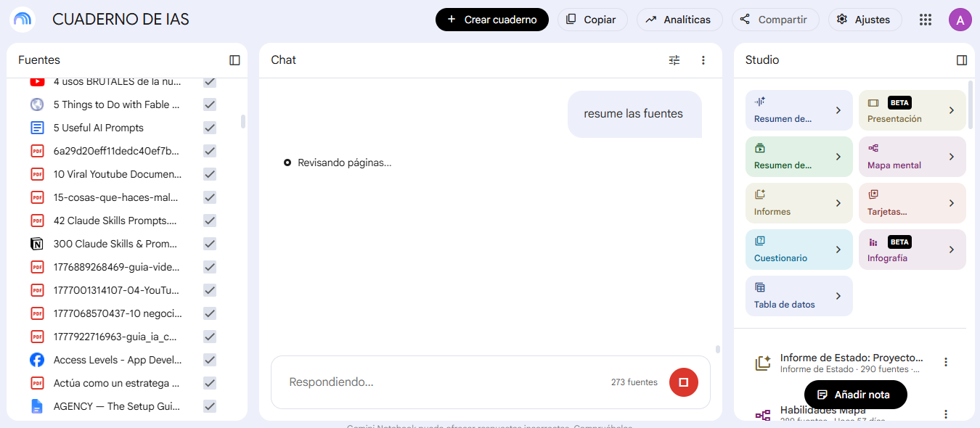980x428 pixels.
Task: Click the NotebookLM logo icon
Action: [x=23, y=20]
